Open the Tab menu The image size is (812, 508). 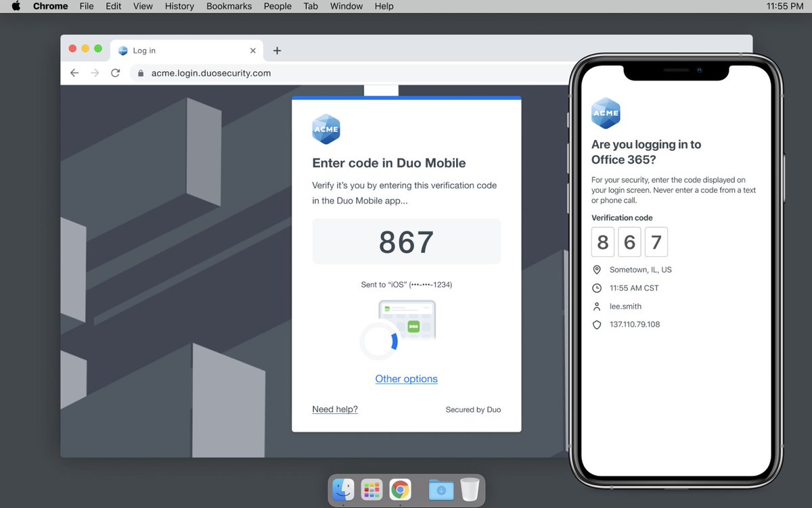311,6
